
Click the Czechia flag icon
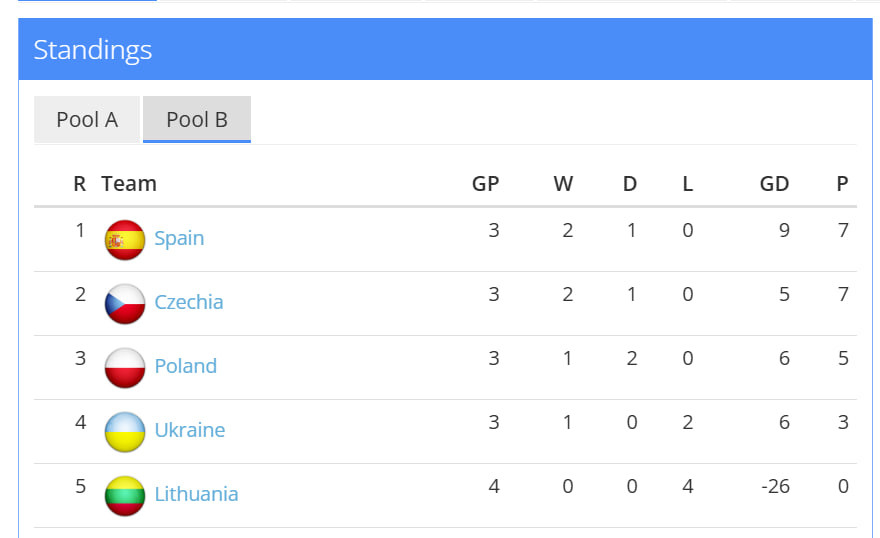point(125,304)
